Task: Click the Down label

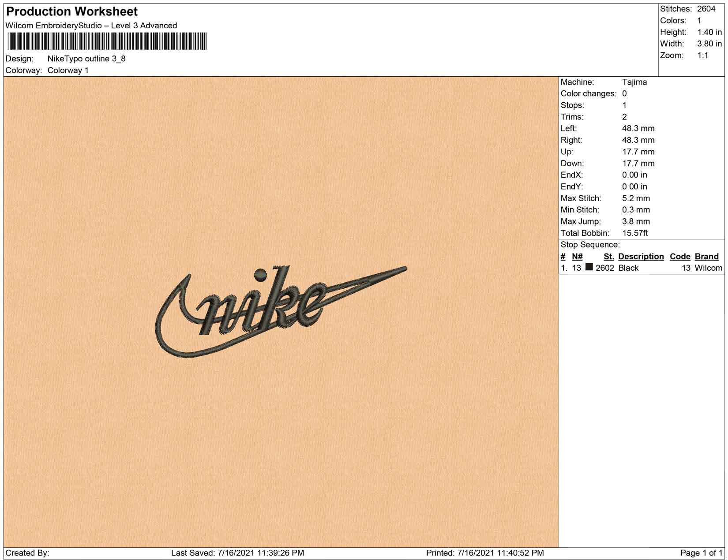Action: (x=572, y=164)
